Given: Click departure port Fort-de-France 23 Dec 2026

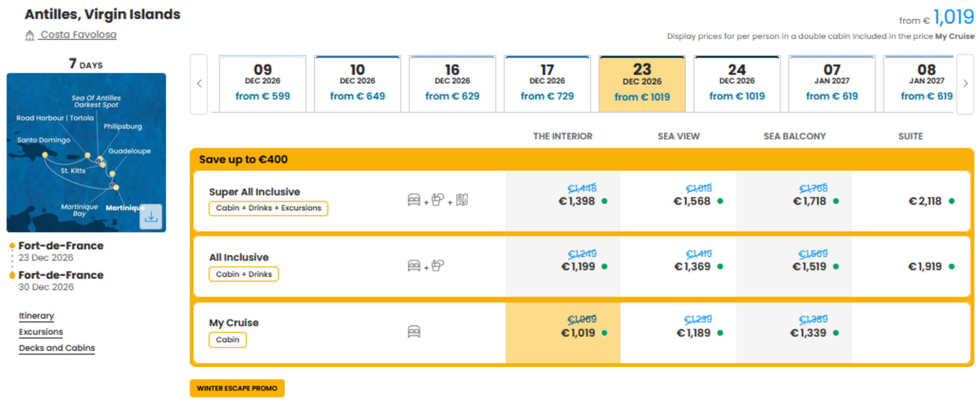Looking at the screenshot, I should click(x=60, y=251).
